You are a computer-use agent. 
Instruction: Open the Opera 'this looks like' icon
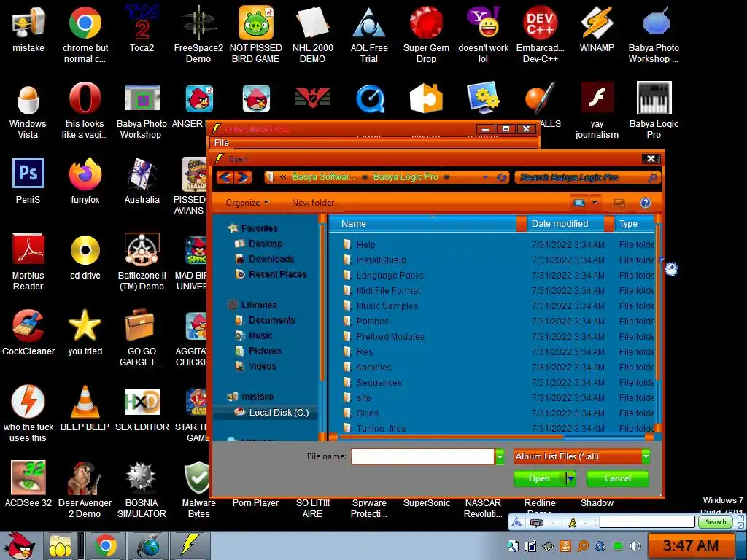(85, 111)
